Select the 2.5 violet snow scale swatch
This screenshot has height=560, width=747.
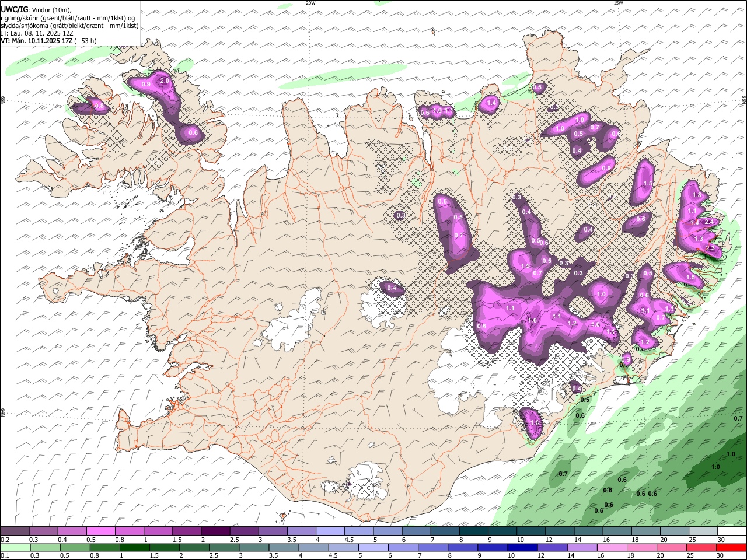244,531
